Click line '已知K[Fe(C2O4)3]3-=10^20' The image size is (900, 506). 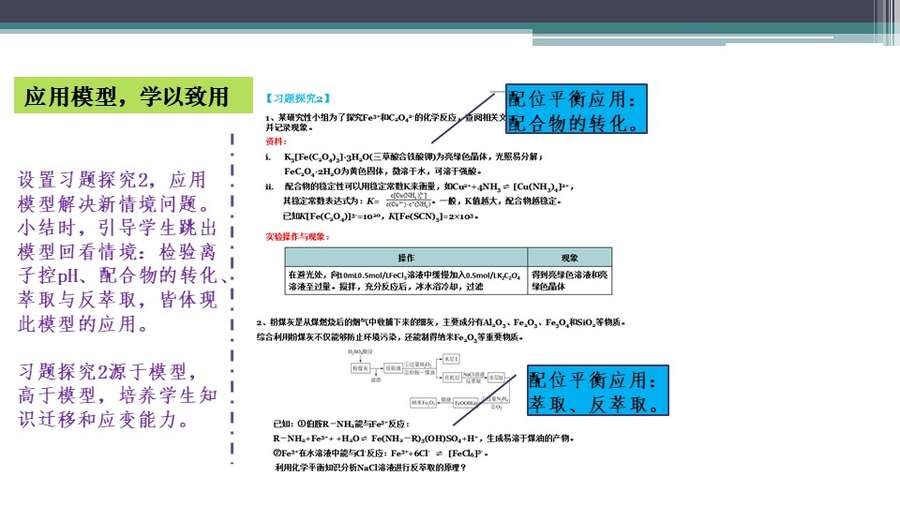(x=381, y=216)
